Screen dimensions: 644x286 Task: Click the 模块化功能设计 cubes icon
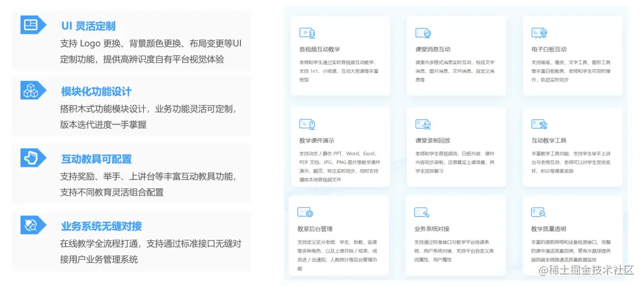[x=33, y=91]
